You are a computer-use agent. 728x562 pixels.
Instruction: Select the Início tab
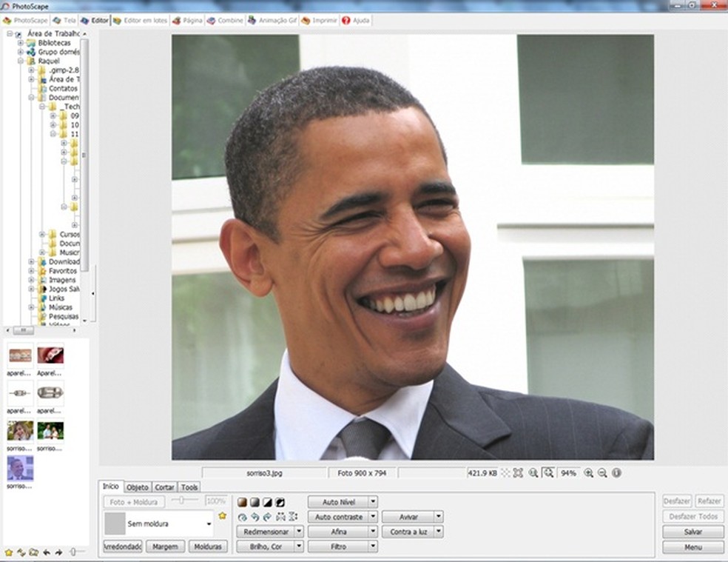coord(111,486)
